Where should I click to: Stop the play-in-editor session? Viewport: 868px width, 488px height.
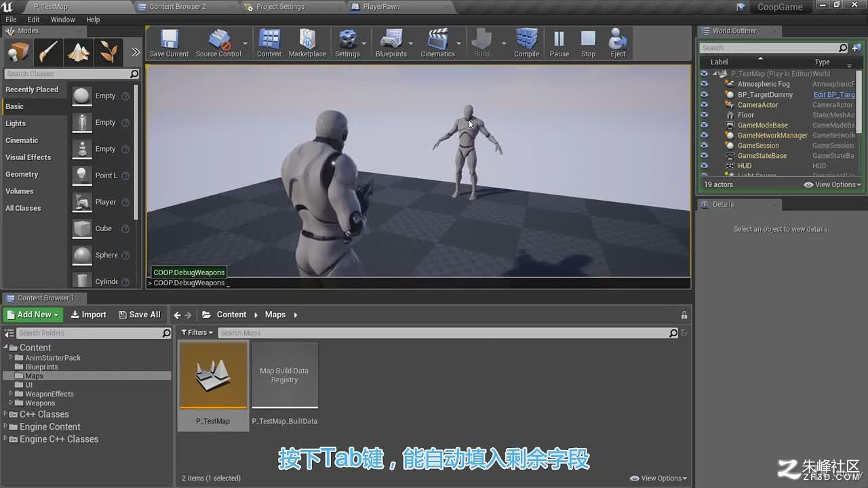(x=588, y=43)
